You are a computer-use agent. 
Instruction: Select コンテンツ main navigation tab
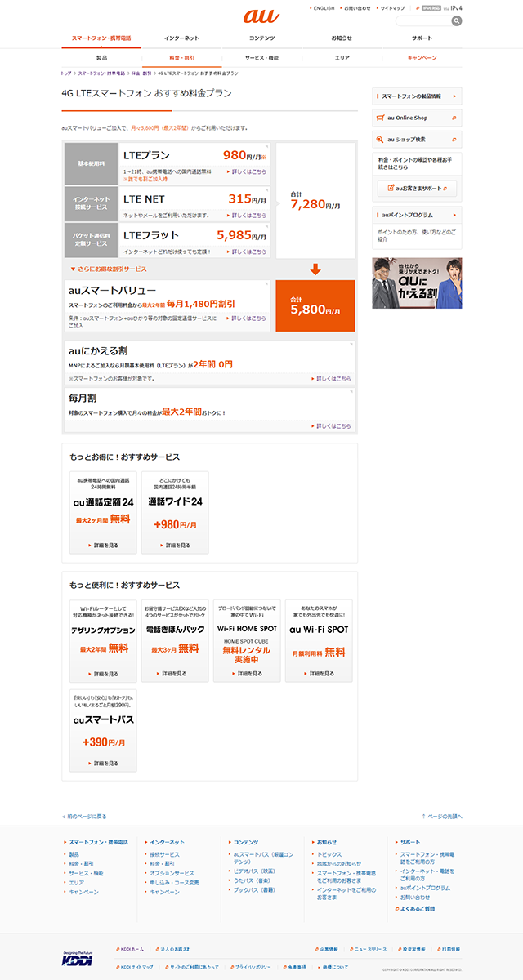coord(261,38)
